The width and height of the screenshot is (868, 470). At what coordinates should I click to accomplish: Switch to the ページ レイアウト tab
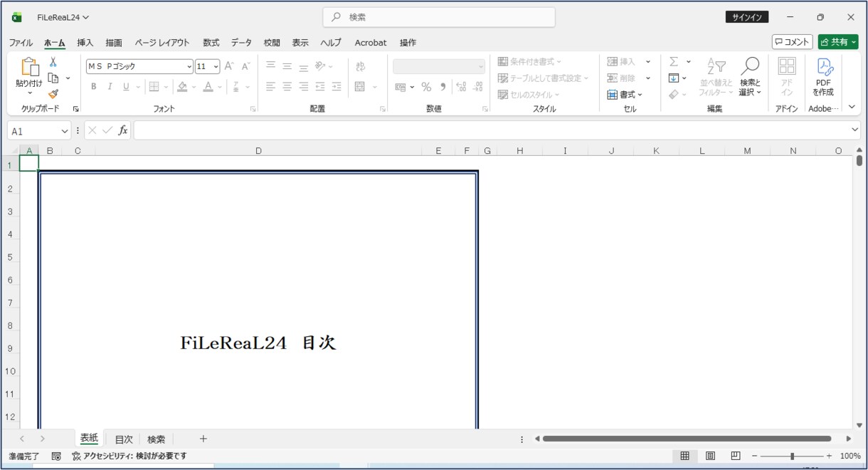[x=162, y=43]
